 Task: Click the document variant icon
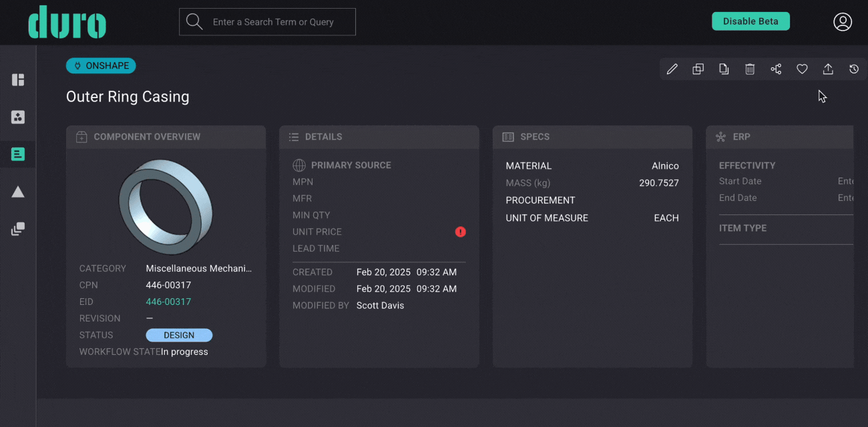pos(724,69)
